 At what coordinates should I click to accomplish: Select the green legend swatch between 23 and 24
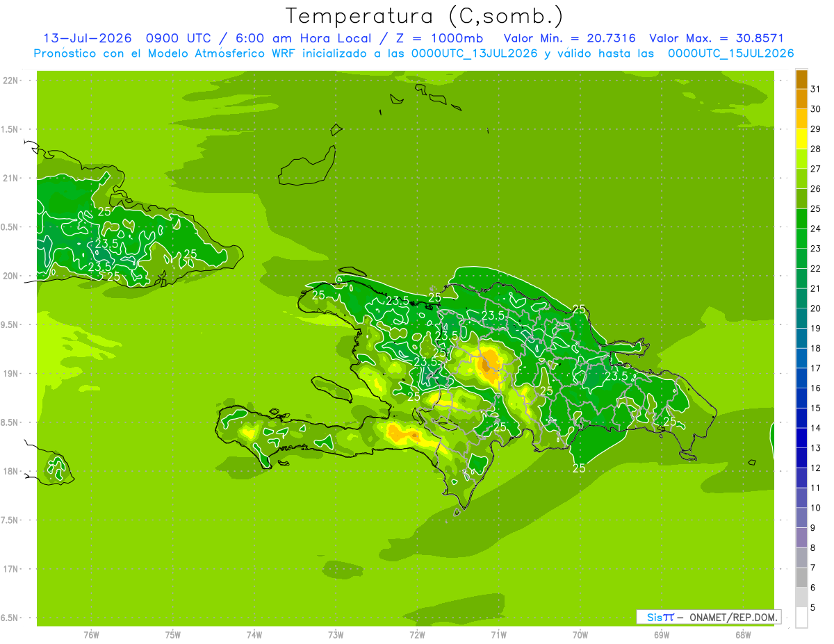coord(801,238)
